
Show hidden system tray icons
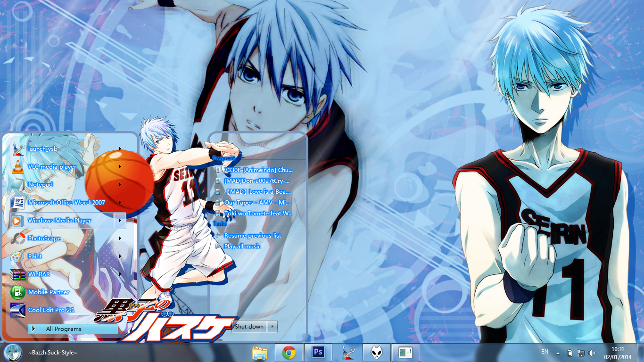click(558, 353)
